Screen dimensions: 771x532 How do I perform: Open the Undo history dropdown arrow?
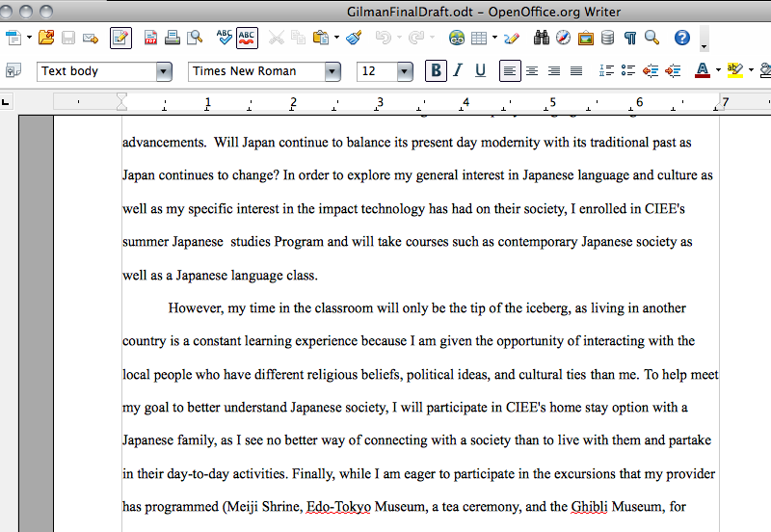[x=399, y=38]
